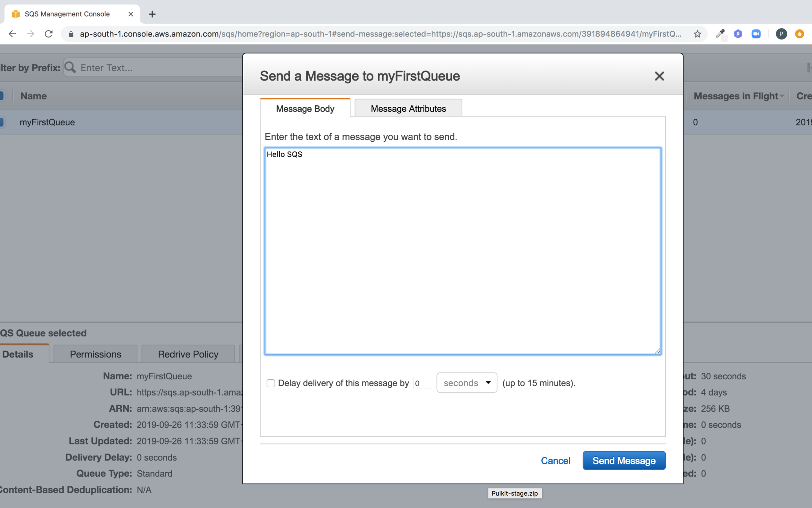812x508 pixels.
Task: Click the Send Message button
Action: (x=624, y=461)
